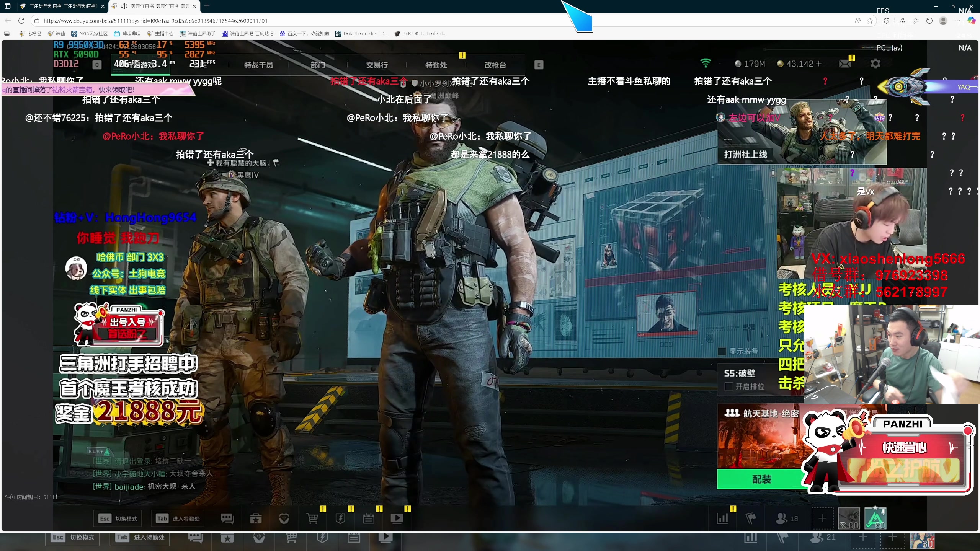Select the 特勤处 game tab
This screenshot has width=980, height=551.
coord(436,65)
